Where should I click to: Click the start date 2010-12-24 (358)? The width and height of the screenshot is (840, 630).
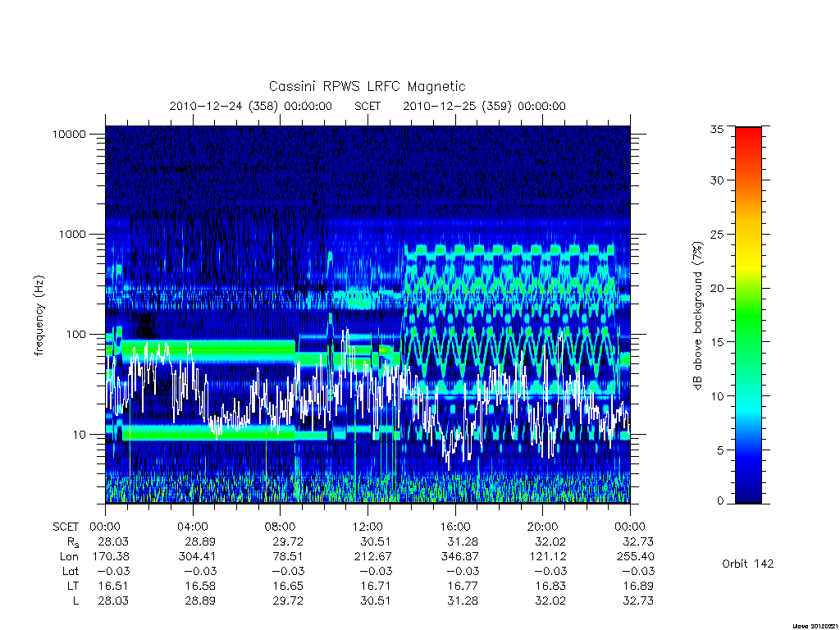(x=223, y=106)
